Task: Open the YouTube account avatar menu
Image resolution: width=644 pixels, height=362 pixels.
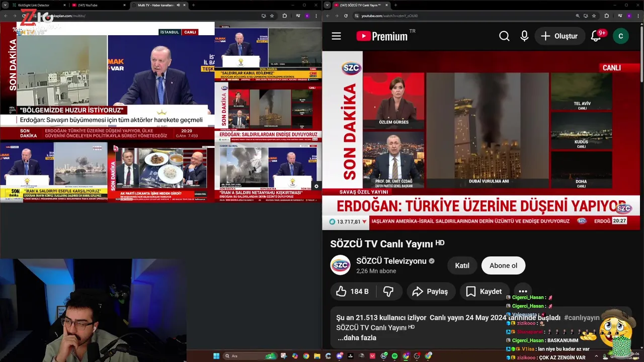Action: (x=620, y=36)
